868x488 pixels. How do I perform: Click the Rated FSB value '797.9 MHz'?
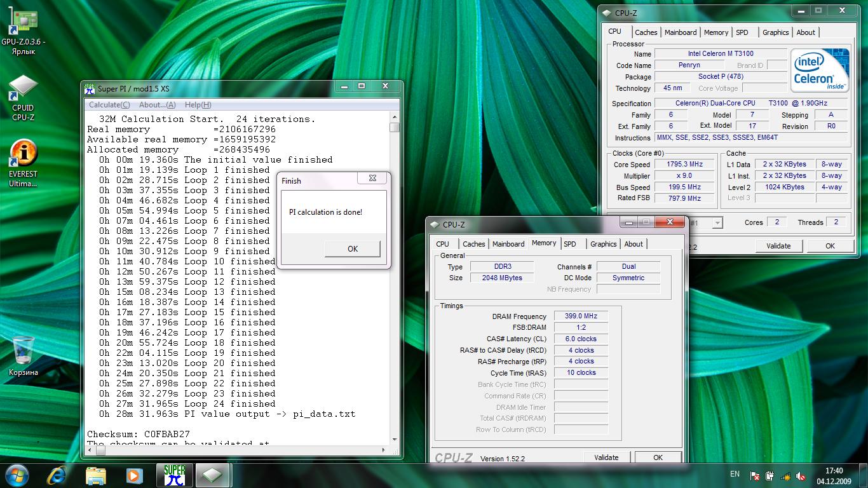(x=684, y=198)
